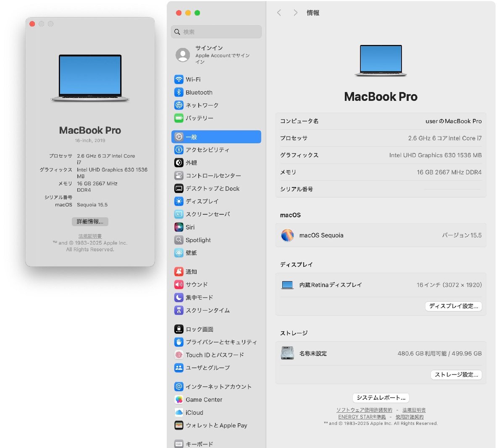The image size is (504, 448).
Task: Open the プライバシーとセキュリティ hand icon
Action: point(179,342)
